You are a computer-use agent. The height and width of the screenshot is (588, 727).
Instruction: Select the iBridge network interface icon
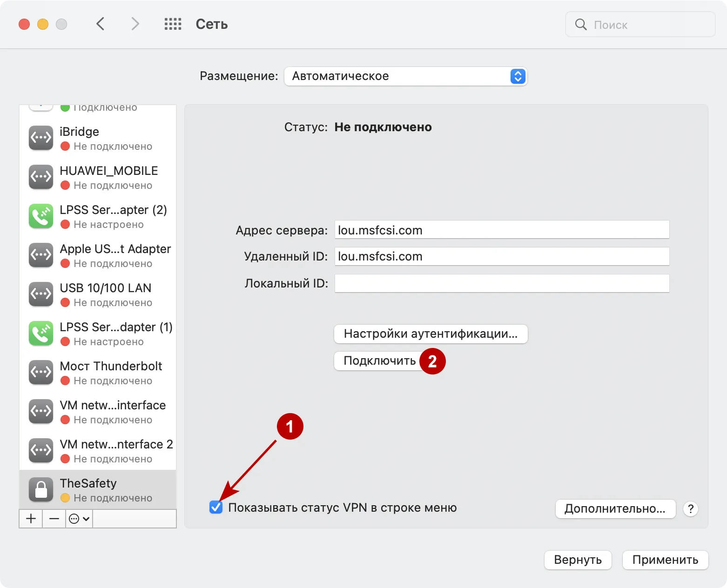tap(40, 138)
